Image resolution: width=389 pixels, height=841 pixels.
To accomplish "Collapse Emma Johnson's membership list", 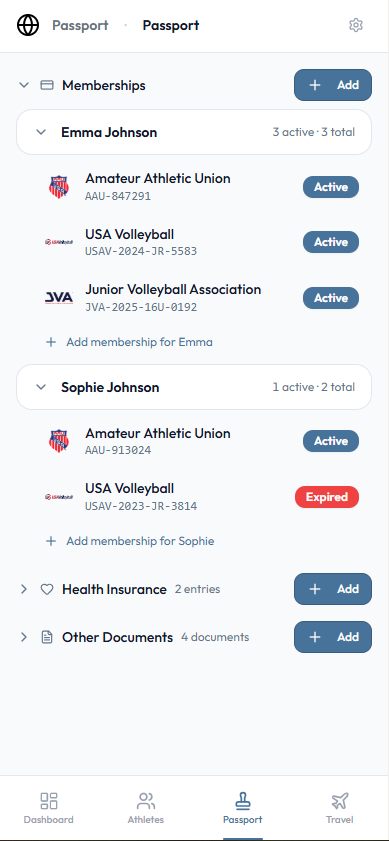I will (41, 132).
